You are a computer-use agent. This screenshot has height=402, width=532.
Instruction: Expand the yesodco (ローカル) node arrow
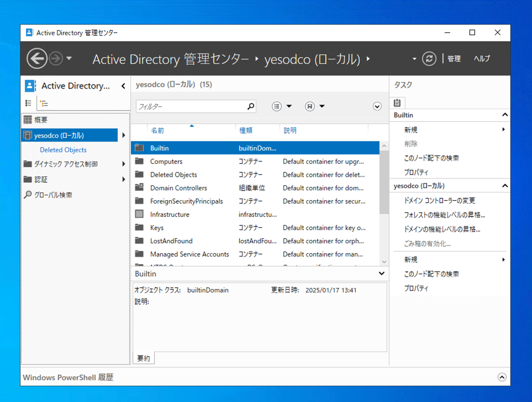pyautogui.click(x=123, y=135)
